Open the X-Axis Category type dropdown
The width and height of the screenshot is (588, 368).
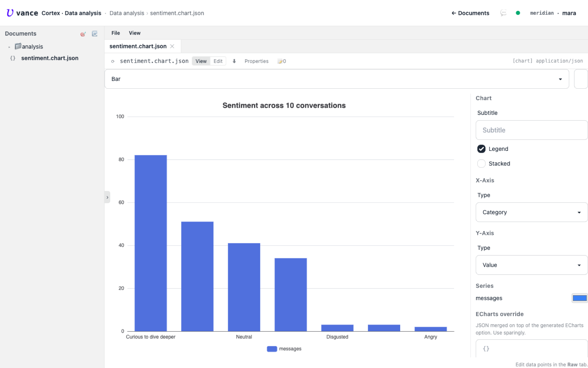(531, 212)
